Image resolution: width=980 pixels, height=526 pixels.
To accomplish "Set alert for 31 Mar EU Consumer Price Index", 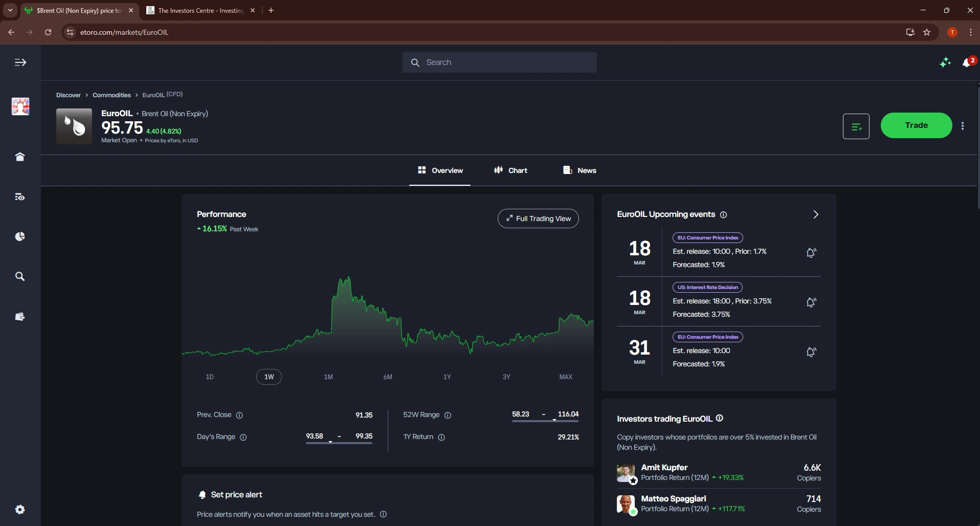I will point(811,352).
